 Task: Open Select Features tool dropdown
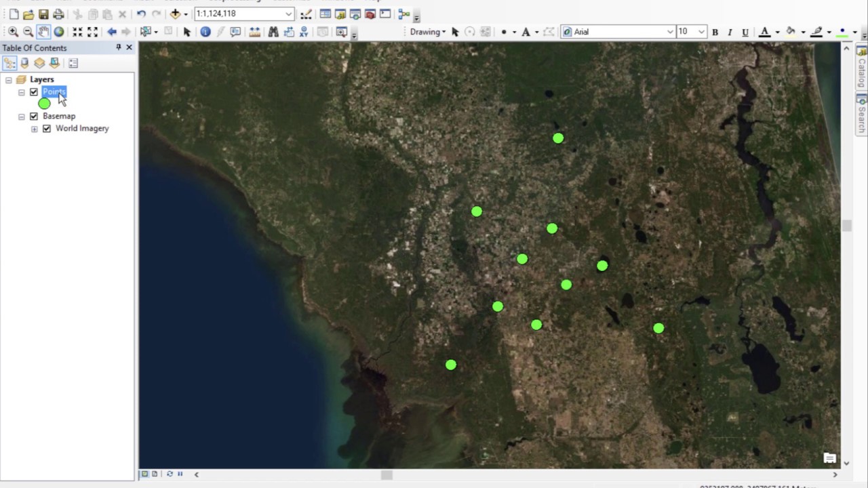pos(156,32)
